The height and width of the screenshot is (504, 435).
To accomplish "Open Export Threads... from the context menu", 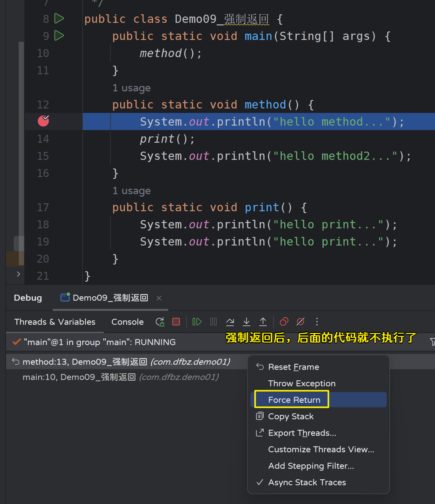I will 318,433.
